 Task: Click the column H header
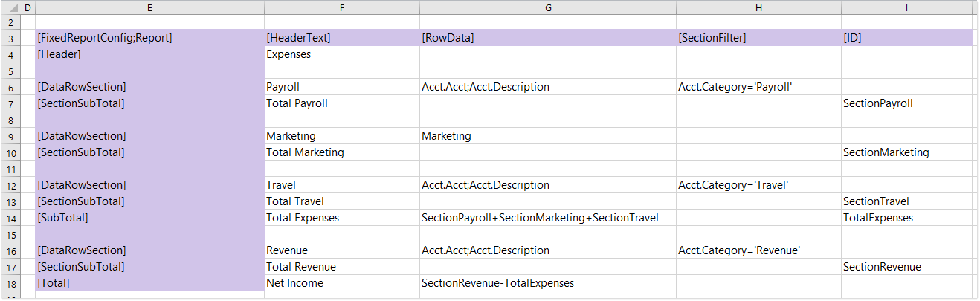(x=758, y=7)
